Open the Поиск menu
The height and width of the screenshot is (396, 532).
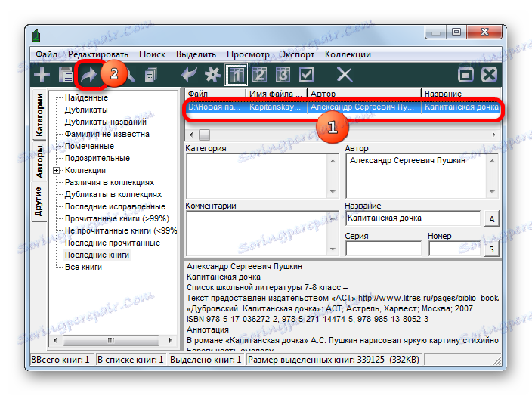[x=152, y=54]
